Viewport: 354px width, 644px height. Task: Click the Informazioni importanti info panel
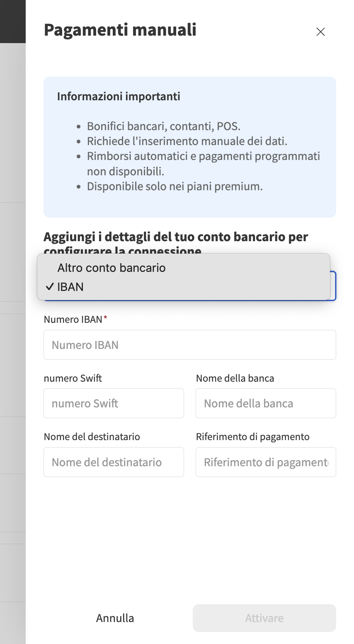[x=189, y=146]
